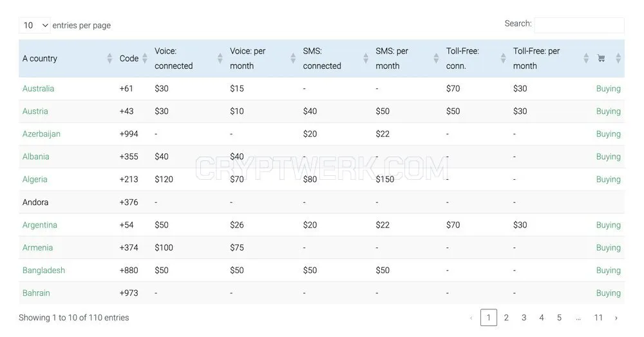This screenshot has width=644, height=337.
Task: Focus the Search input field
Action: point(579,26)
